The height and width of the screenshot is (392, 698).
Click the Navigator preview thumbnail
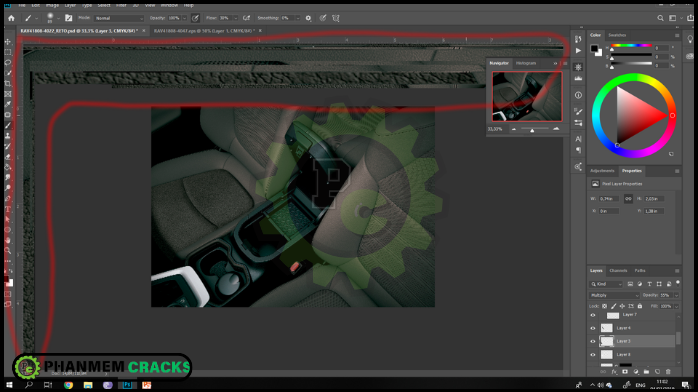527,97
